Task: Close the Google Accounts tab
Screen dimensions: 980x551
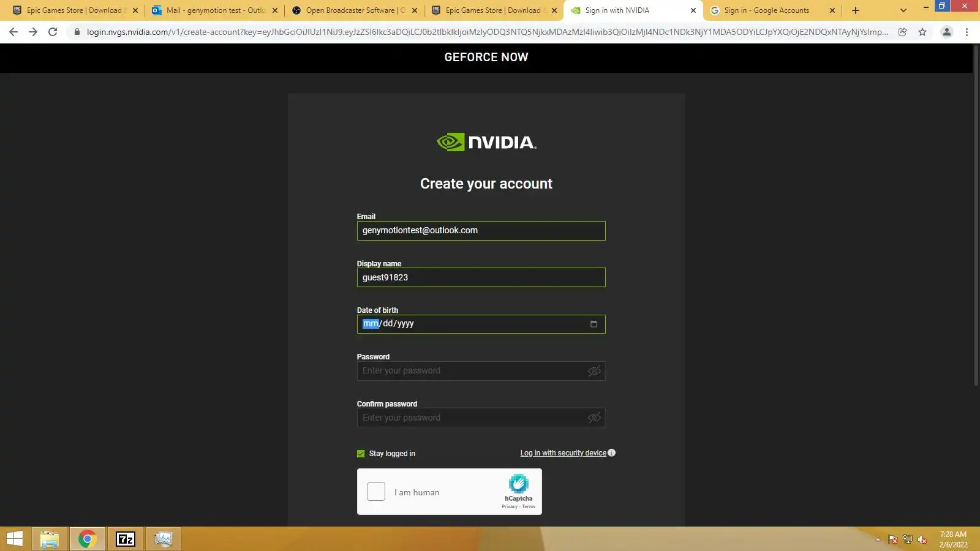Action: click(832, 10)
